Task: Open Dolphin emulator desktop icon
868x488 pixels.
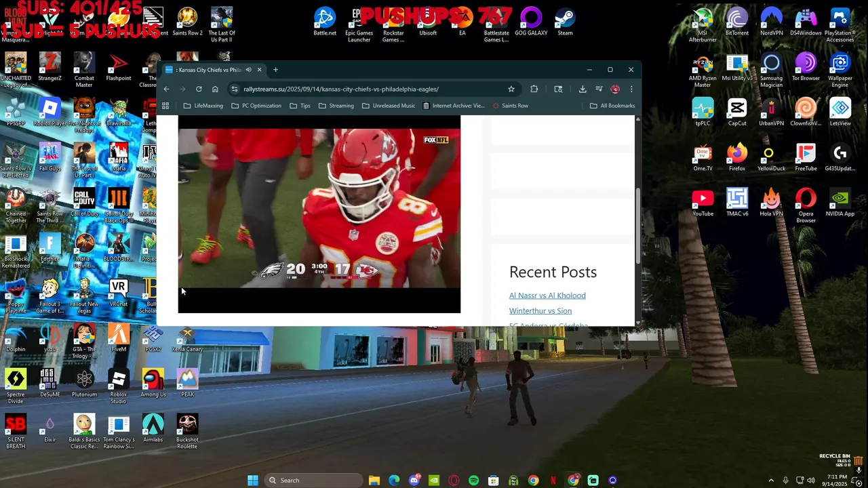Action: [x=16, y=338]
